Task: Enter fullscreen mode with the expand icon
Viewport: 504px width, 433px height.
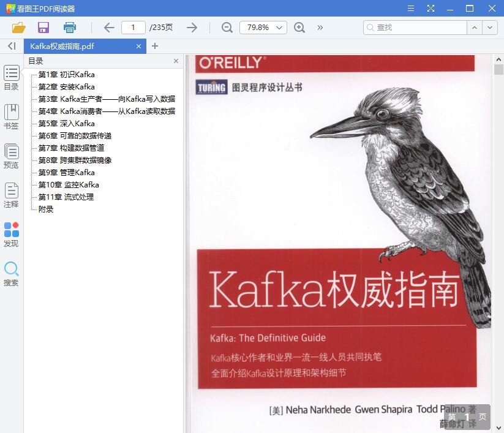Action: (431, 9)
